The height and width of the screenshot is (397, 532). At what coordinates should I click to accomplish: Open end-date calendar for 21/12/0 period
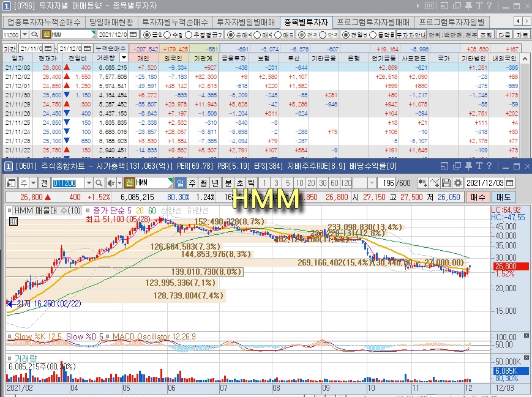(x=87, y=48)
